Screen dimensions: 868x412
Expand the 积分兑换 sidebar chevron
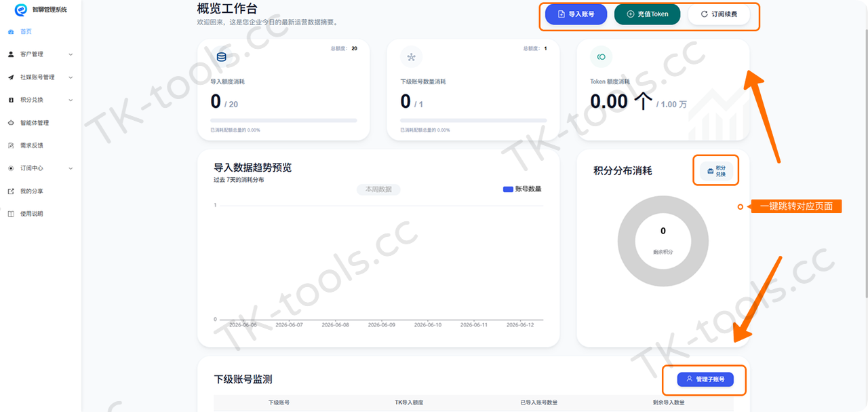(71, 100)
